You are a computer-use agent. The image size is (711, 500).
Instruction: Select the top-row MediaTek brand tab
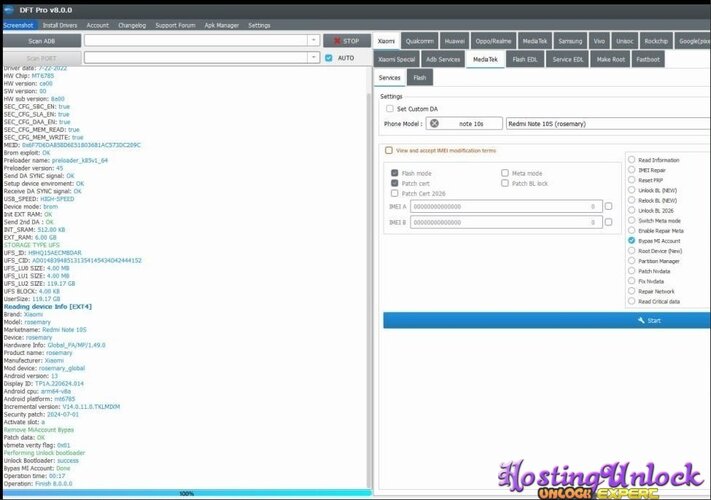tap(535, 41)
